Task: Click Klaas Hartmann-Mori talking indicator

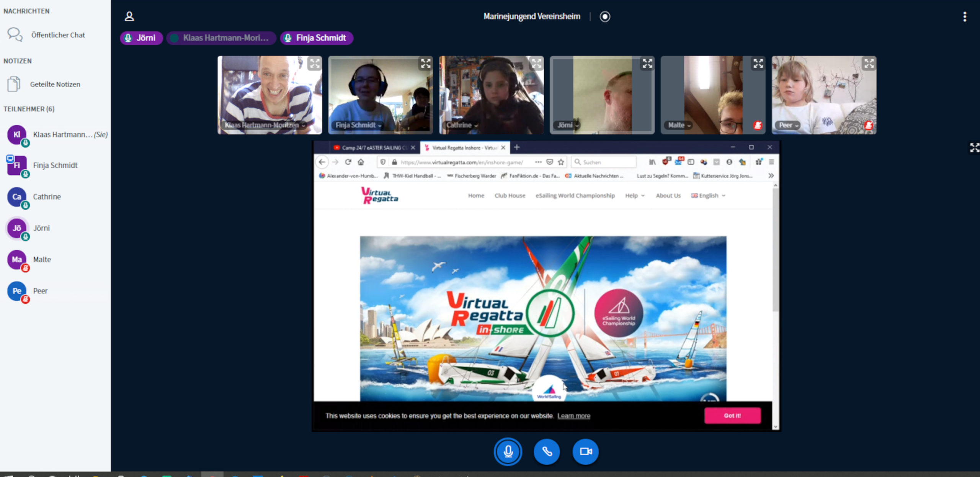Action: point(221,38)
